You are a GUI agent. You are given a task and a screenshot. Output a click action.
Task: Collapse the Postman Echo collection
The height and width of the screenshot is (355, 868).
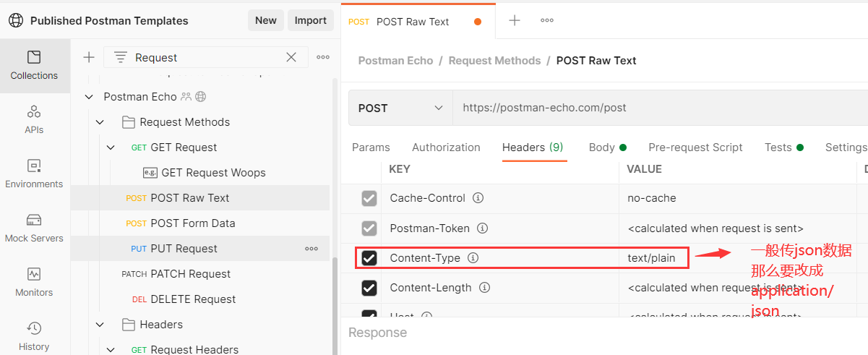(89, 97)
